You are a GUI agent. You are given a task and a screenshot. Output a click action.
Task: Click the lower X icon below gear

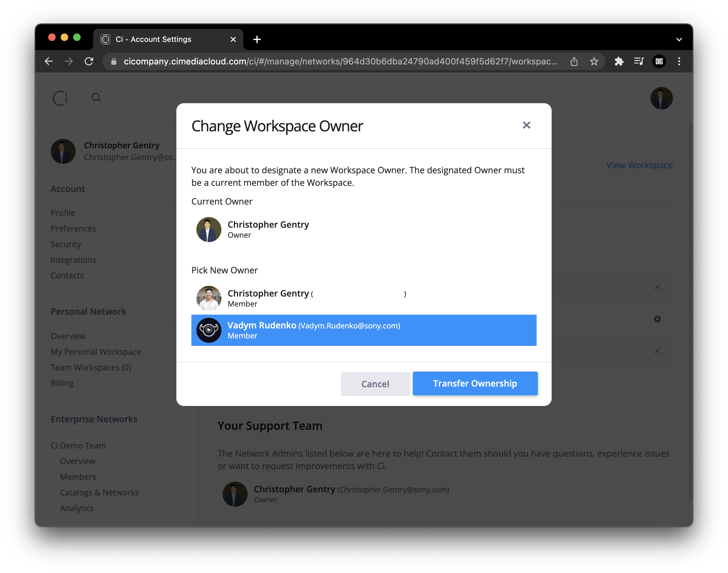coord(657,351)
